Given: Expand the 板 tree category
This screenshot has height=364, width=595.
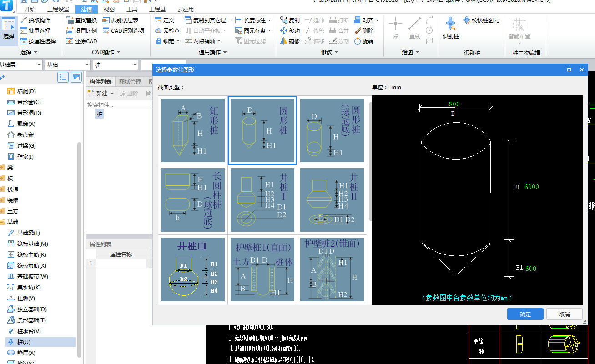Looking at the screenshot, I should coord(2,178).
